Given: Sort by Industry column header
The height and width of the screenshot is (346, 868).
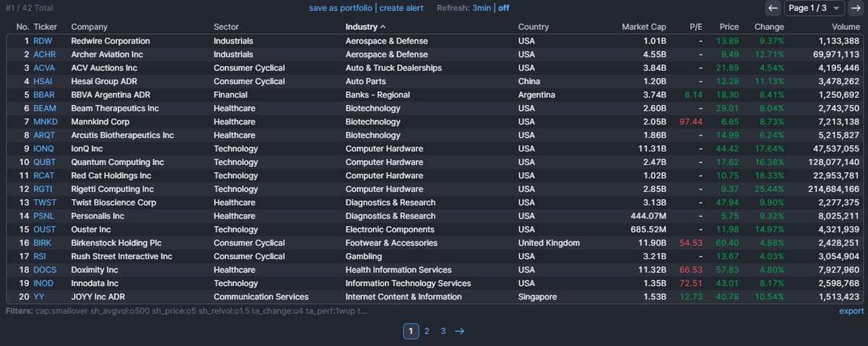Looking at the screenshot, I should point(365,27).
